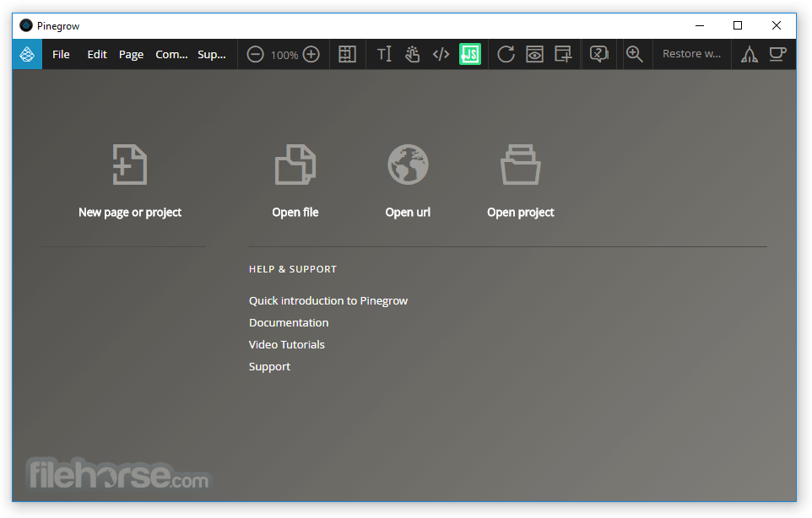Zoom in with the plus circle icon
The width and height of the screenshot is (812, 518).
point(311,54)
